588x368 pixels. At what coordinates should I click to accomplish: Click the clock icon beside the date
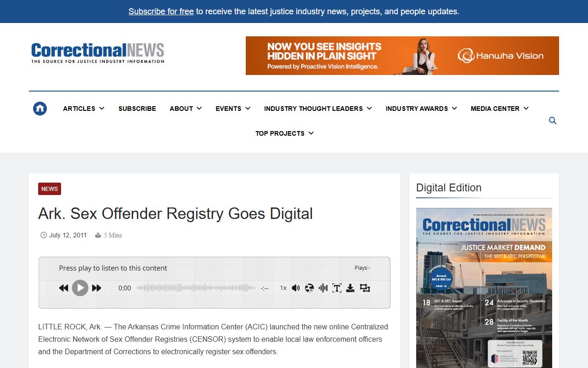pyautogui.click(x=44, y=235)
